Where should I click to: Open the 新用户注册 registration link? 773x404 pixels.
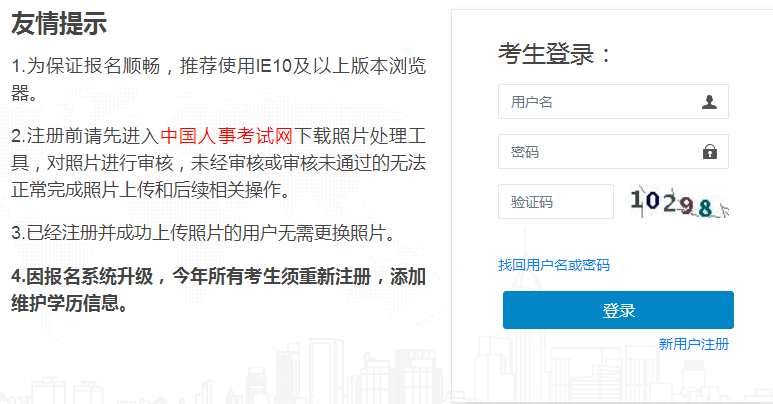click(x=694, y=344)
